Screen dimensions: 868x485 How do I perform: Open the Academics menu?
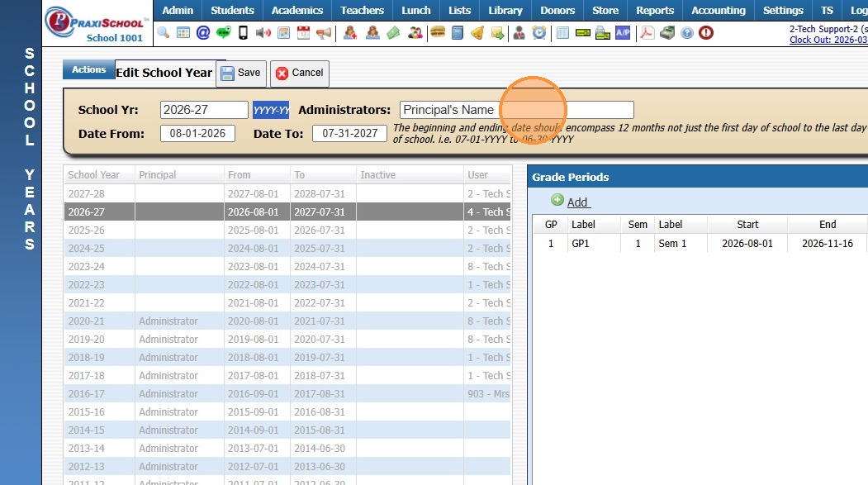click(x=297, y=11)
